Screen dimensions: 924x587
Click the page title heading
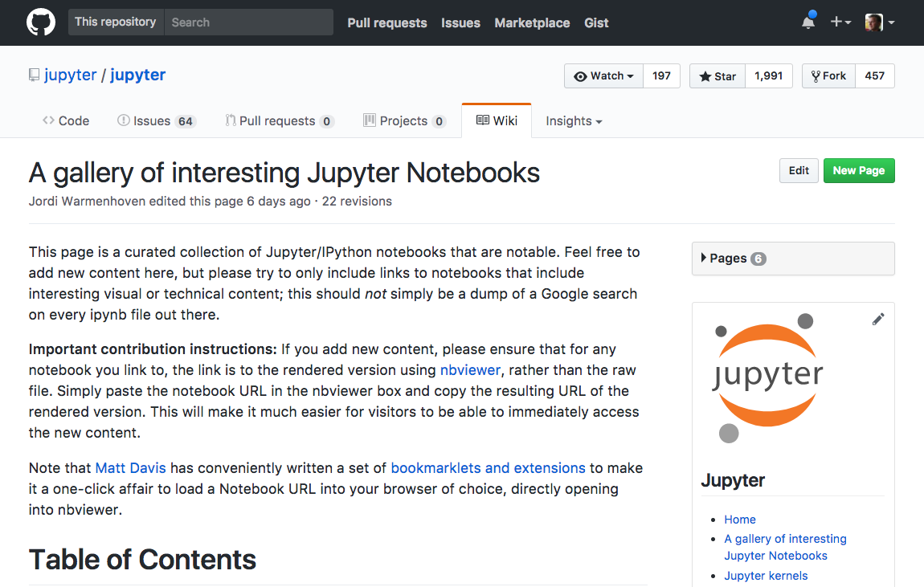pyautogui.click(x=284, y=173)
